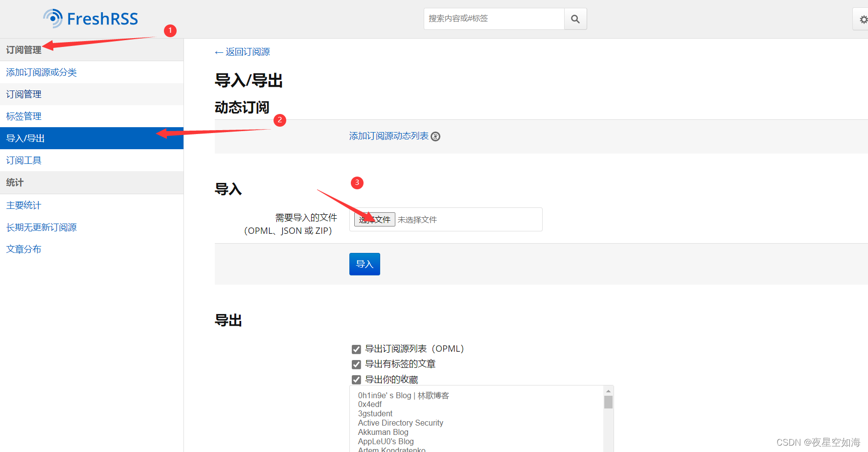
Task: Open 添加订阅源动态列表 link
Action: [x=388, y=136]
